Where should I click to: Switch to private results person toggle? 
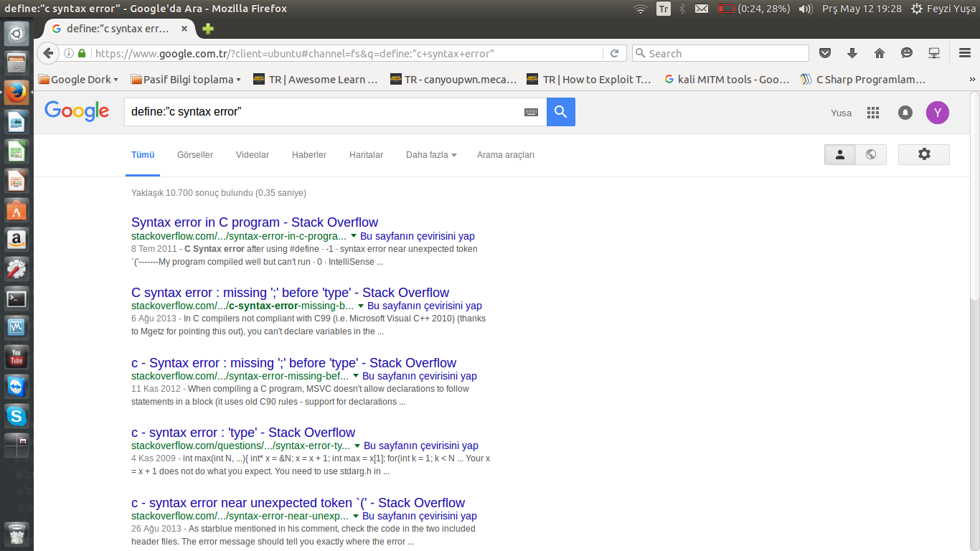(840, 154)
